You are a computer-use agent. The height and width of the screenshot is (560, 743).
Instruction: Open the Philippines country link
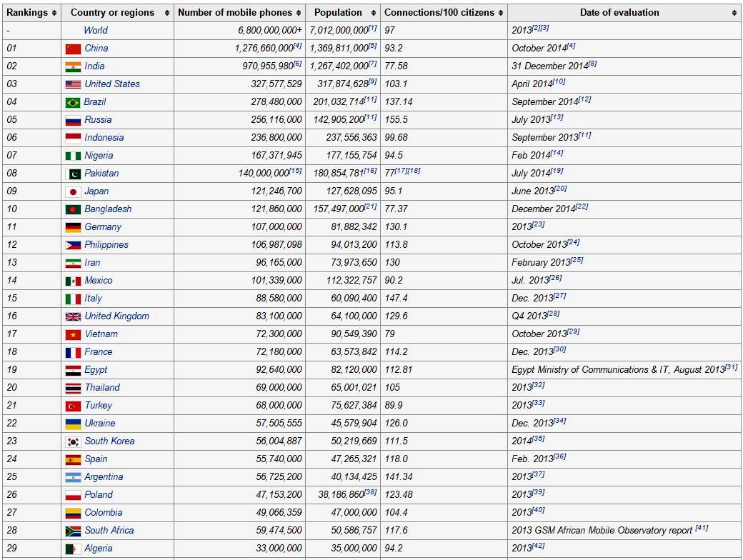click(106, 245)
